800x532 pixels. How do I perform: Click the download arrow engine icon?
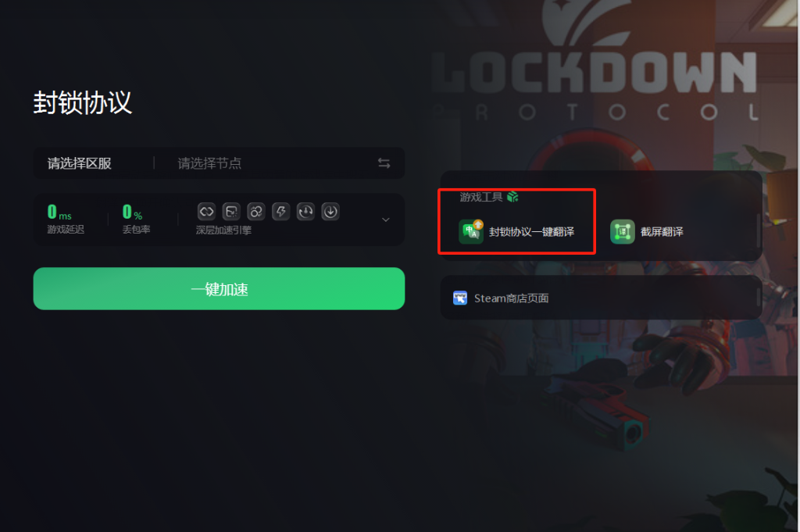[x=330, y=211]
